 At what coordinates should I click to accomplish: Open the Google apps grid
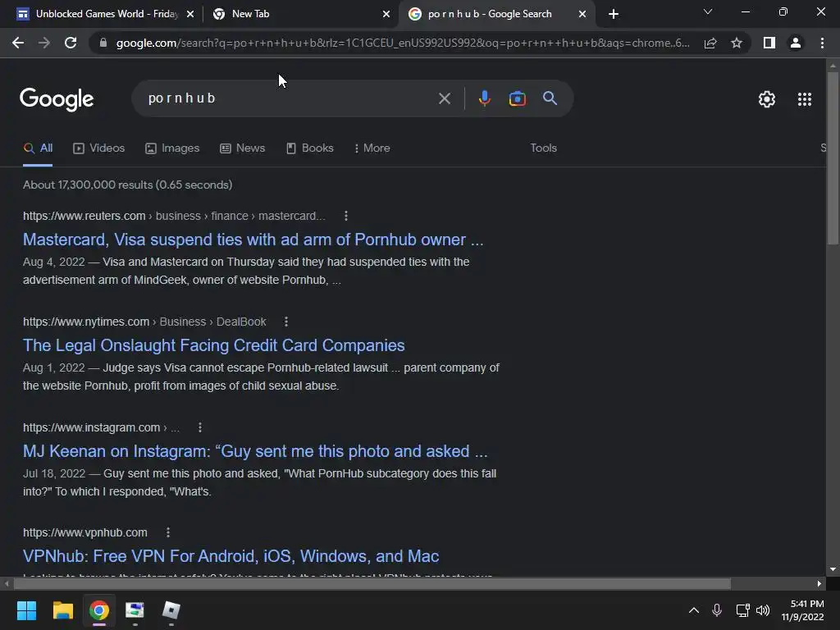coord(805,99)
